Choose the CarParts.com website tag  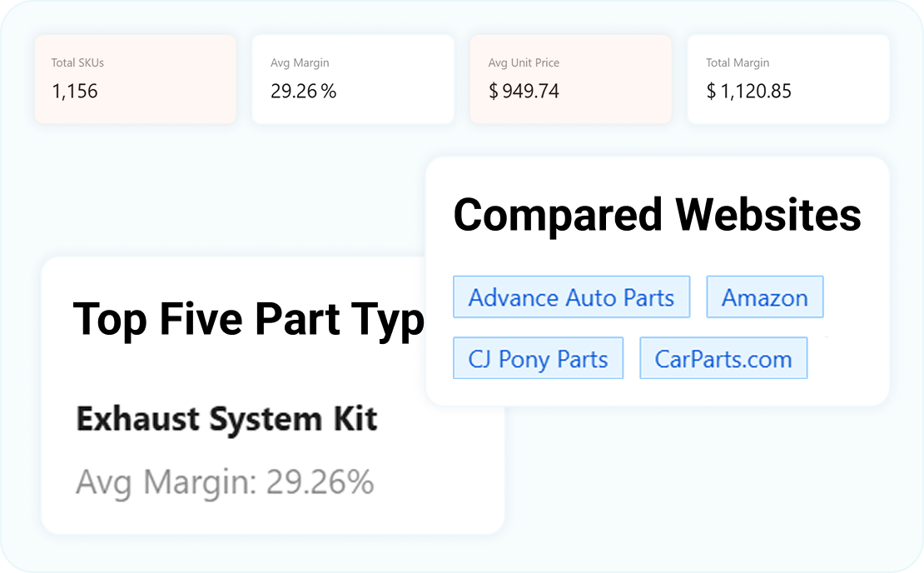pos(723,359)
